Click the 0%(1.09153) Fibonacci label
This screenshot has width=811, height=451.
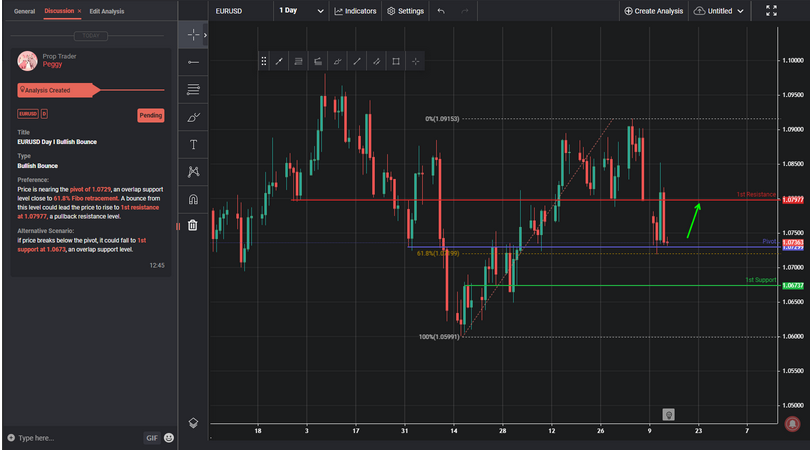click(442, 119)
